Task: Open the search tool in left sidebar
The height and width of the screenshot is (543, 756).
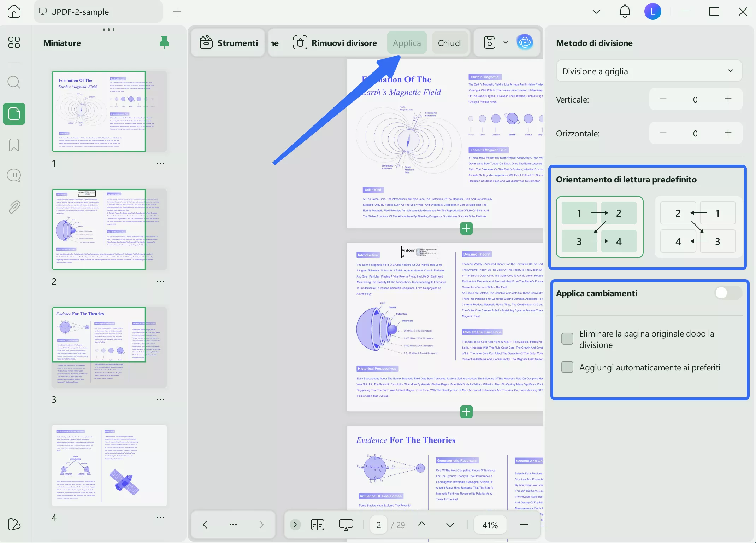Action: click(x=14, y=82)
